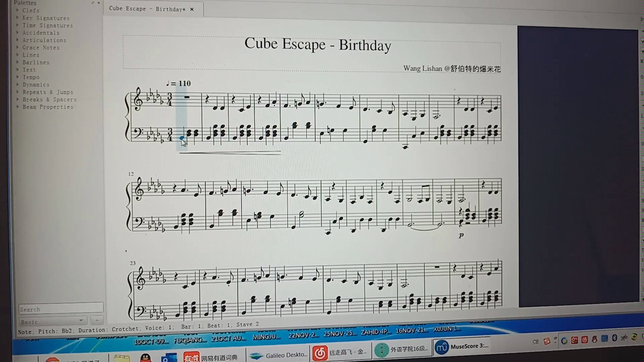Open the 网易有道词典 taskbar button

[211, 357]
